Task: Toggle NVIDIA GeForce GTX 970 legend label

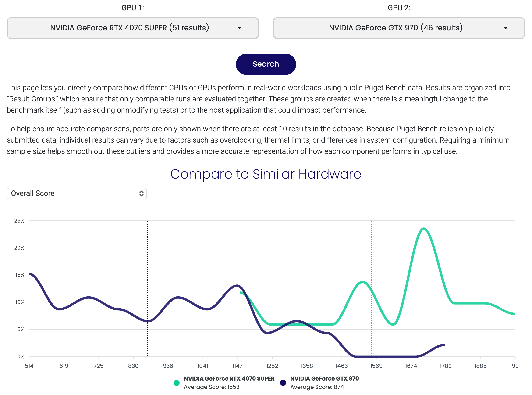Action: point(324,378)
